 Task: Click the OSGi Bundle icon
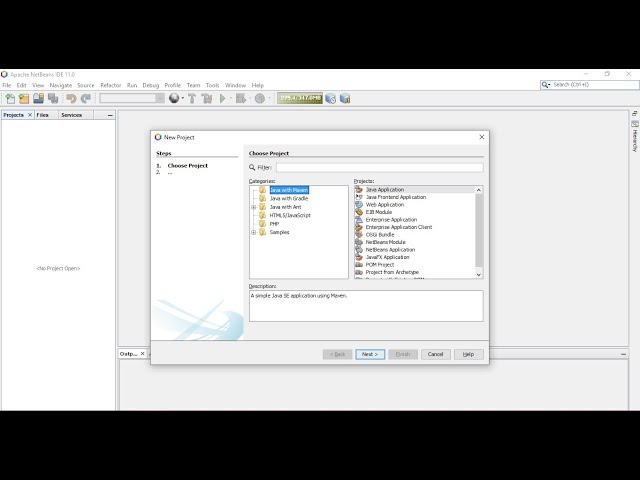359,235
